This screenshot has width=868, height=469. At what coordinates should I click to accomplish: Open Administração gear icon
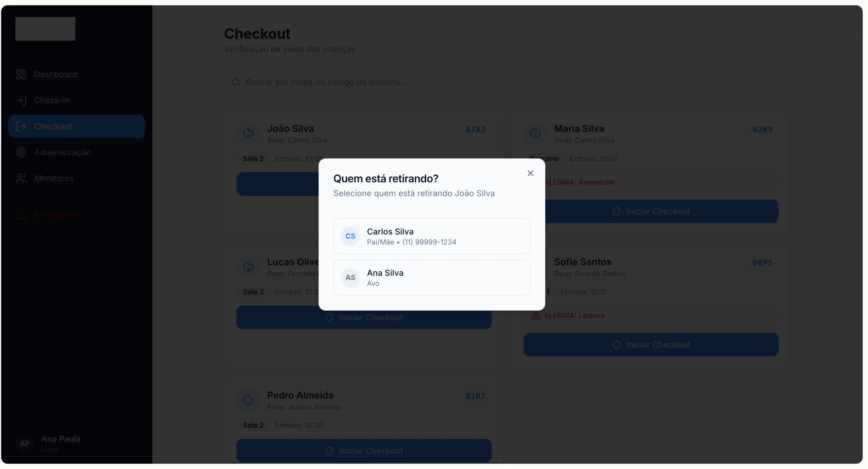pyautogui.click(x=21, y=152)
